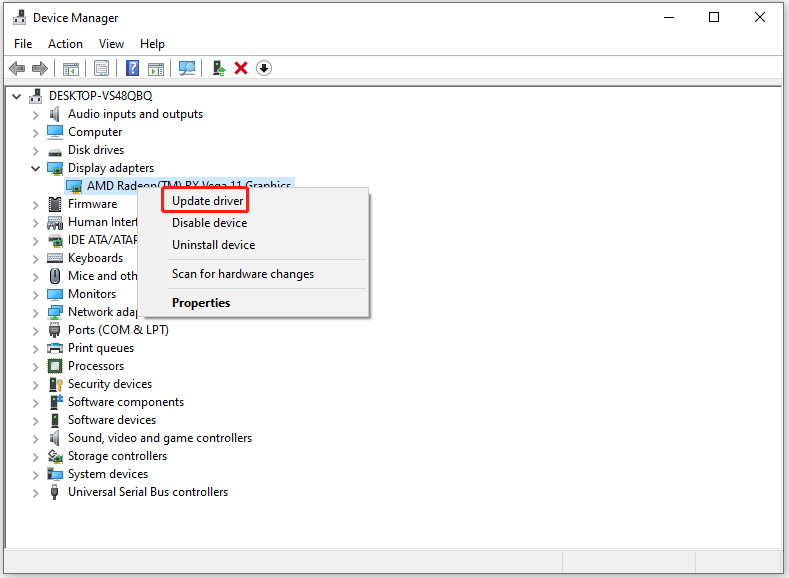Image resolution: width=789 pixels, height=578 pixels.
Task: Open the Action menu
Action: coord(65,44)
